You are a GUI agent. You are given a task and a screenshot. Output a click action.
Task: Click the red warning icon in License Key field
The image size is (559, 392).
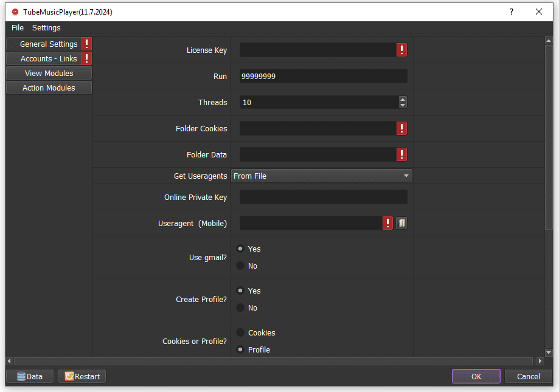pyautogui.click(x=401, y=50)
